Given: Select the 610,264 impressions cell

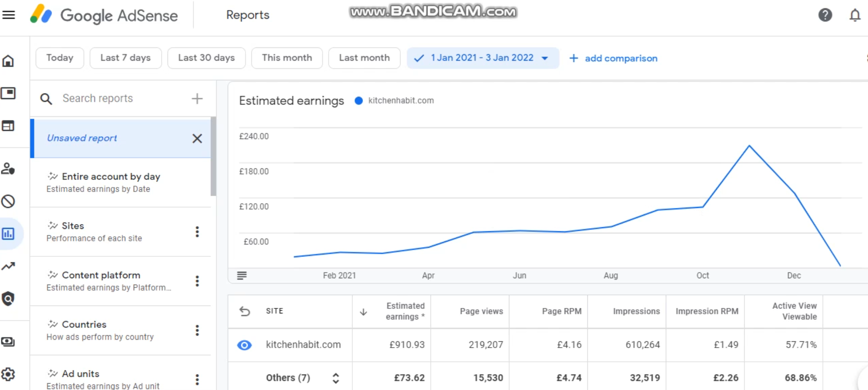Looking at the screenshot, I should (x=643, y=345).
